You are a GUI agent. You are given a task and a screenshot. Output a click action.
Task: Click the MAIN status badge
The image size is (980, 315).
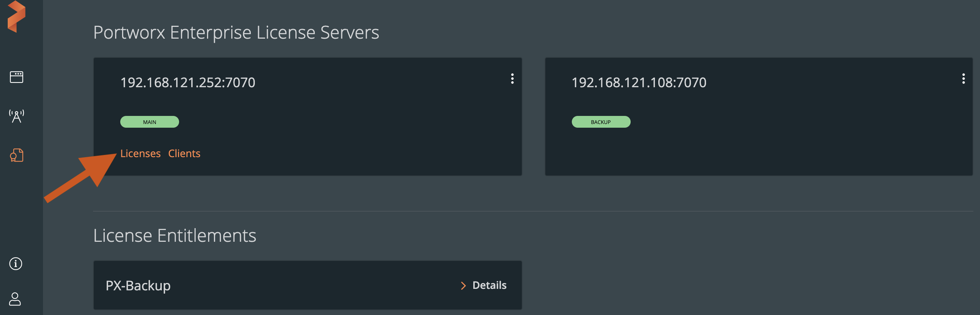150,122
